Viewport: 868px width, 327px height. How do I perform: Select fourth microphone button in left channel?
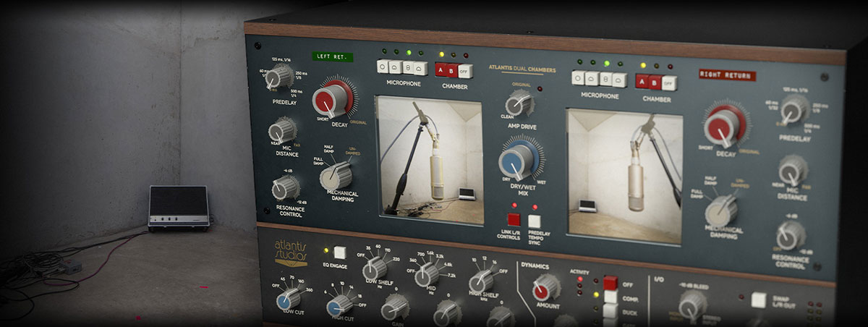[420, 69]
